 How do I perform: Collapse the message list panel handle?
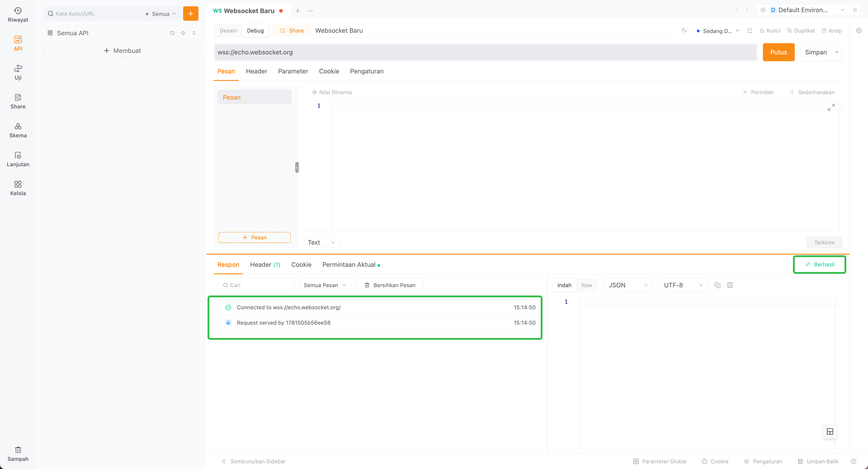pyautogui.click(x=297, y=167)
